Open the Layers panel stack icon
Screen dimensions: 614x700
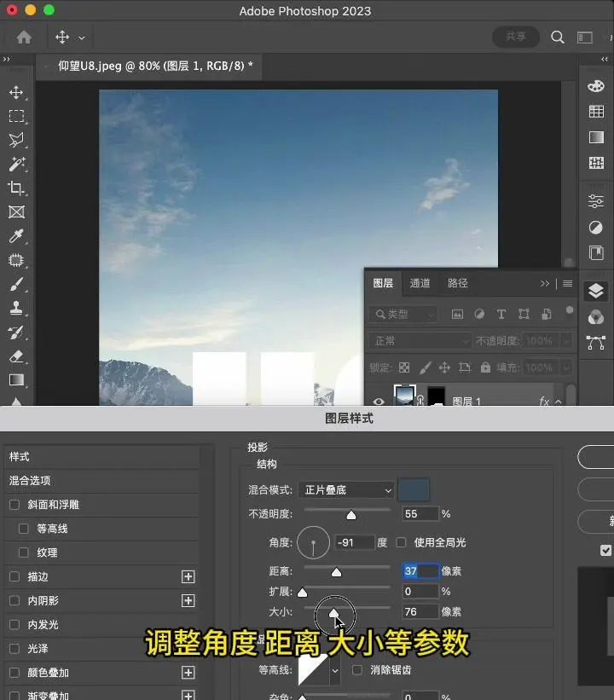tap(596, 291)
